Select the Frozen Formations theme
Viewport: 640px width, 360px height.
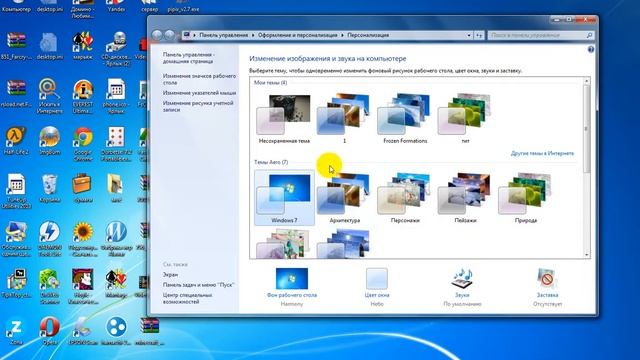pos(405,118)
